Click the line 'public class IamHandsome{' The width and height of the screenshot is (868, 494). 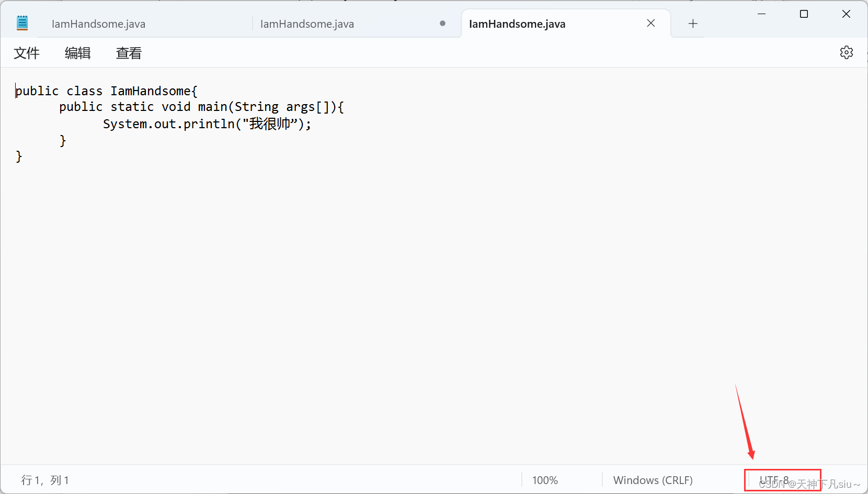(x=107, y=91)
